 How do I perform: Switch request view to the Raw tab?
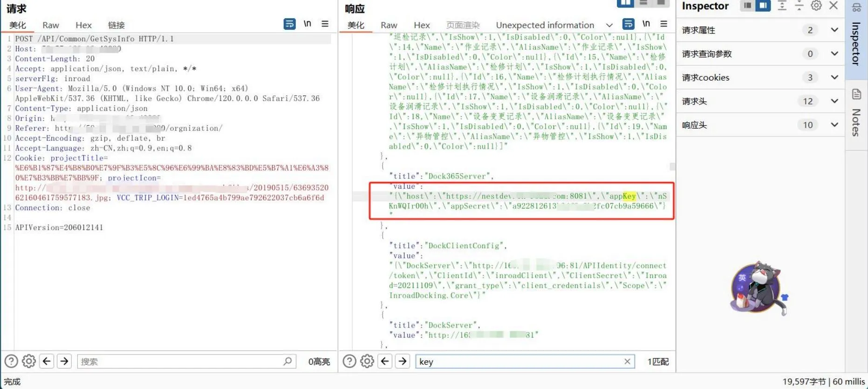tap(51, 25)
